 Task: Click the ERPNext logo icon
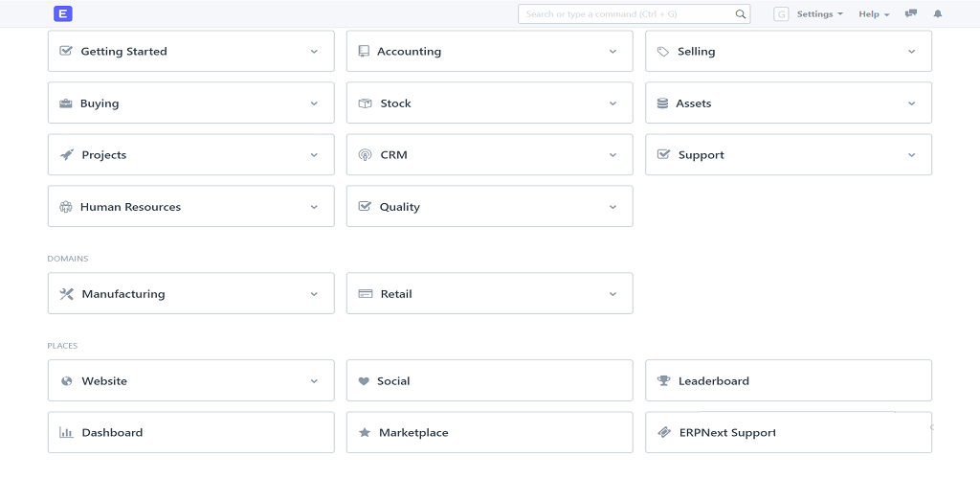(x=63, y=13)
